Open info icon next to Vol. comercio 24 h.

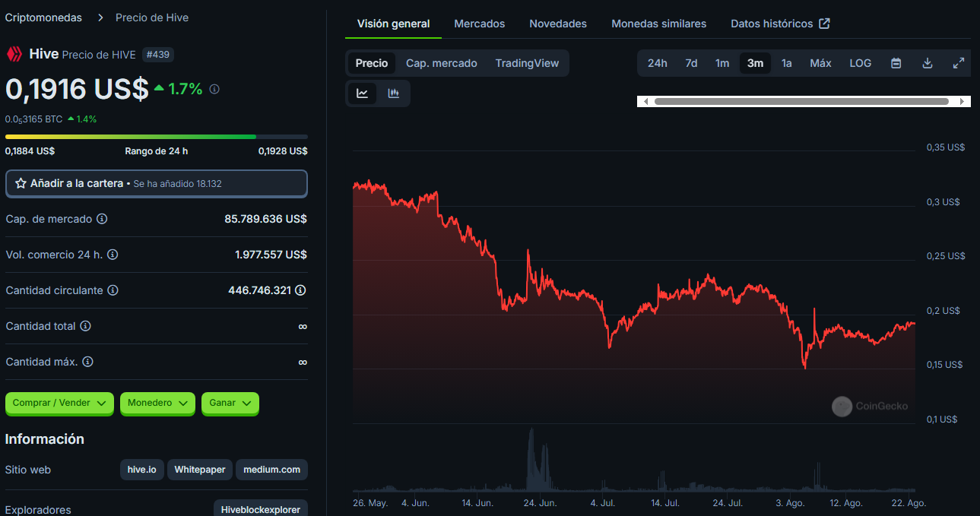(113, 255)
